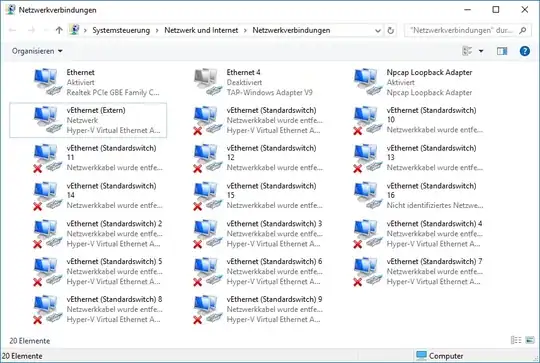Click the forward navigation arrow

pos(31,30)
